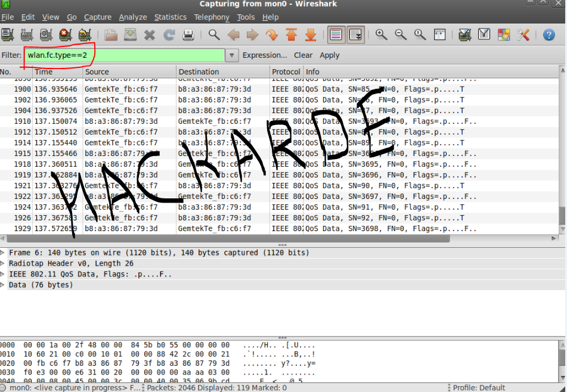Viewport: 567px width, 392px height.
Task: Toggle packet list colorization
Action: (x=336, y=35)
